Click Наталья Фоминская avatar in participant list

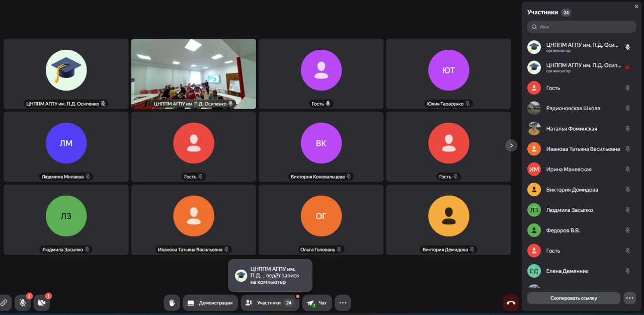point(534,129)
